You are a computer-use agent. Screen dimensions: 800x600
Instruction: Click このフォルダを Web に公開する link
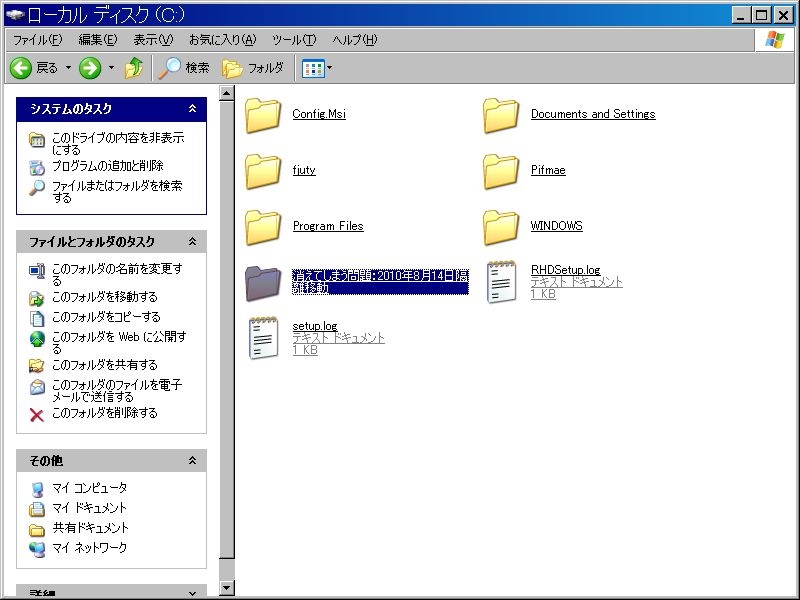coord(119,342)
